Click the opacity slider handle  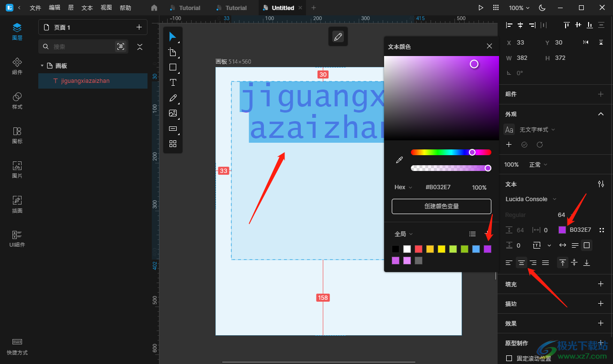488,168
